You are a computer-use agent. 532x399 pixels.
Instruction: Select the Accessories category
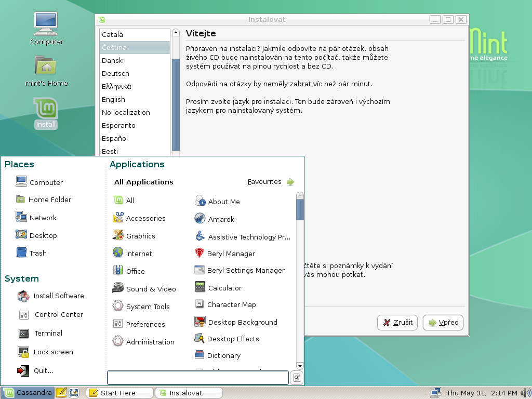(x=139, y=218)
